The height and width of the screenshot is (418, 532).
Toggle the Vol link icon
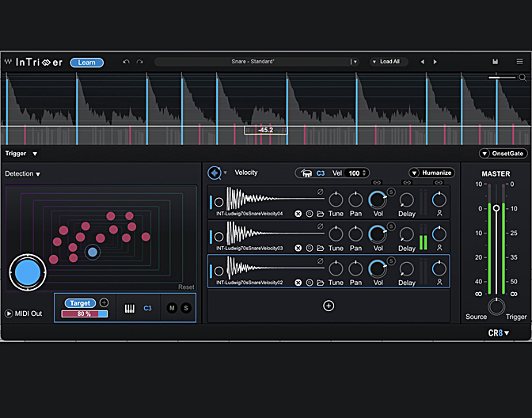(x=377, y=183)
